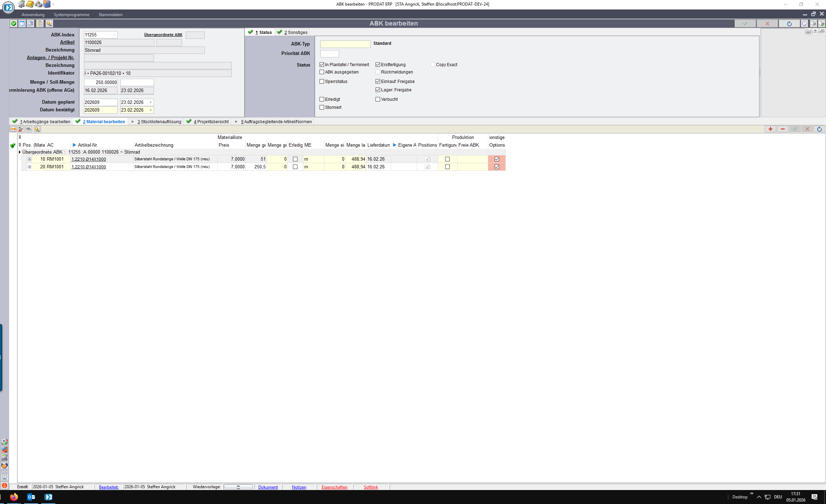Click the green cubes icon beside the table
The image size is (826, 504).
[13, 145]
